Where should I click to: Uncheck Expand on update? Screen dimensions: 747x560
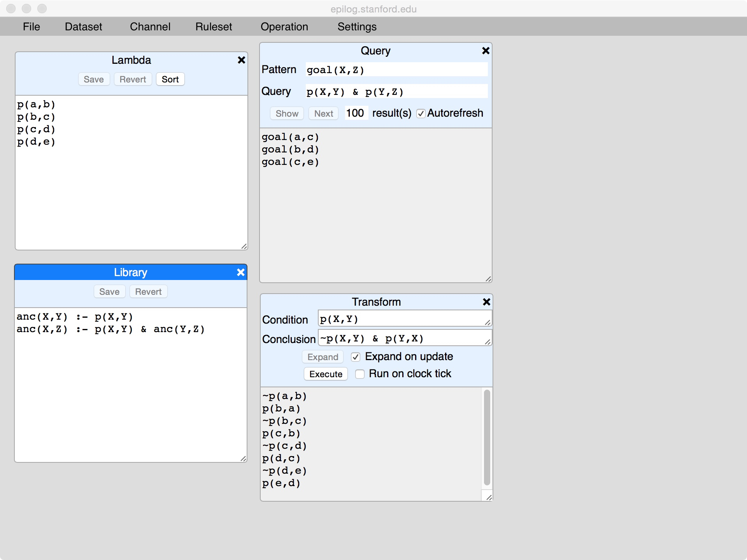[355, 357]
